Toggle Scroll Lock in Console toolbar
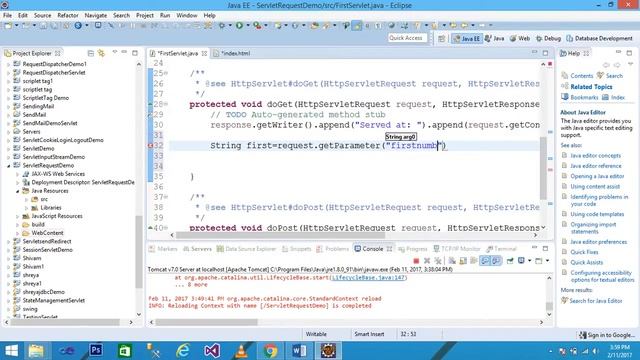Viewport: 640px width, 360px height. [463, 260]
